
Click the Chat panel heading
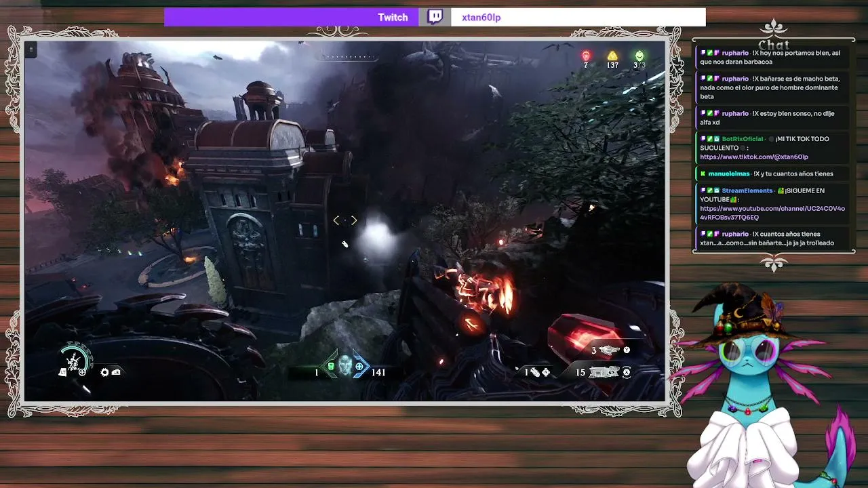pos(773,45)
